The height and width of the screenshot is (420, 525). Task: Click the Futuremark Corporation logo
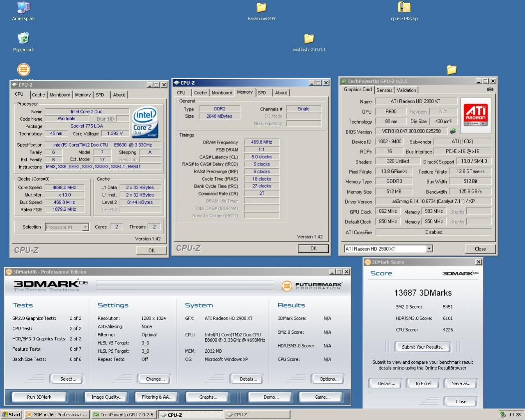(x=312, y=286)
